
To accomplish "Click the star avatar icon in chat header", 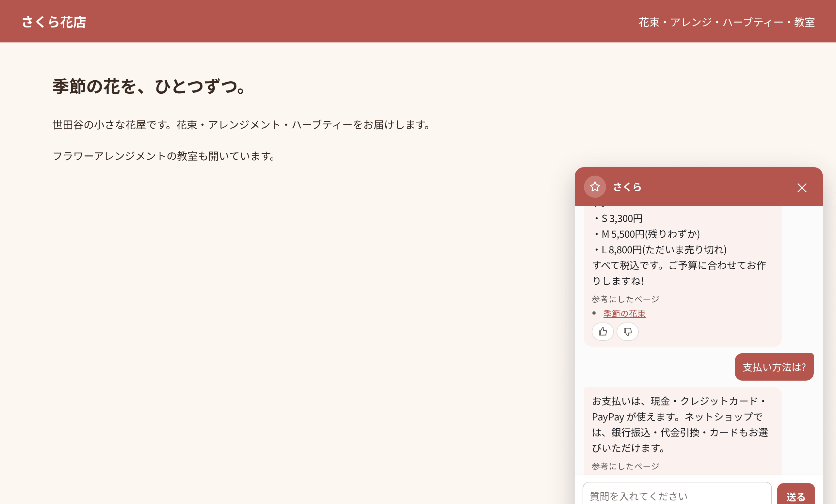I will pyautogui.click(x=595, y=186).
